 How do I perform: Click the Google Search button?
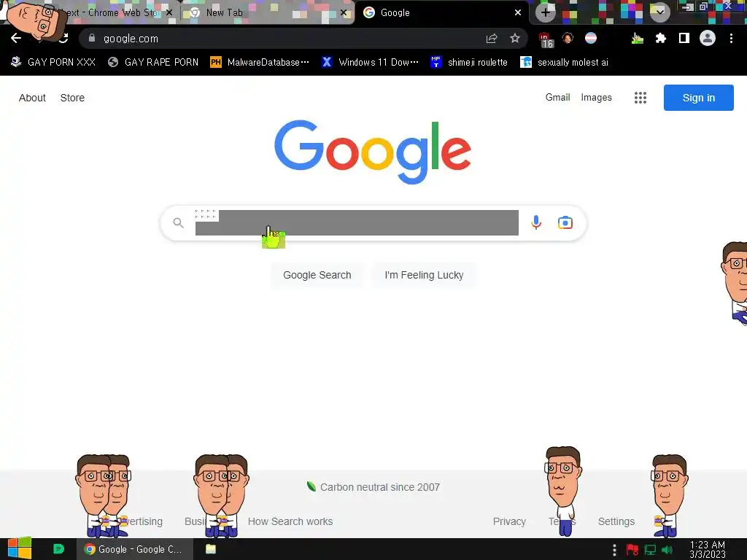317,275
